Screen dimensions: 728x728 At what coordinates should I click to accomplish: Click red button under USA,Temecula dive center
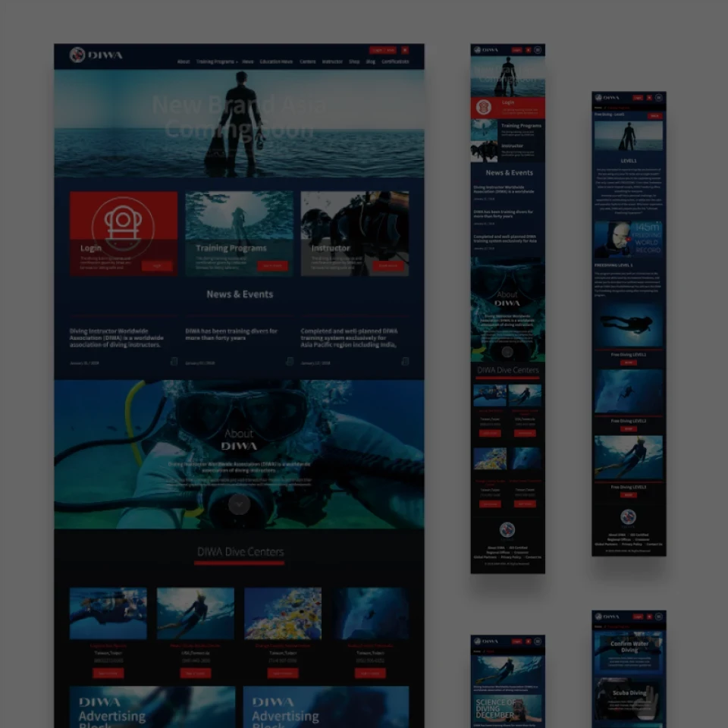click(196, 673)
